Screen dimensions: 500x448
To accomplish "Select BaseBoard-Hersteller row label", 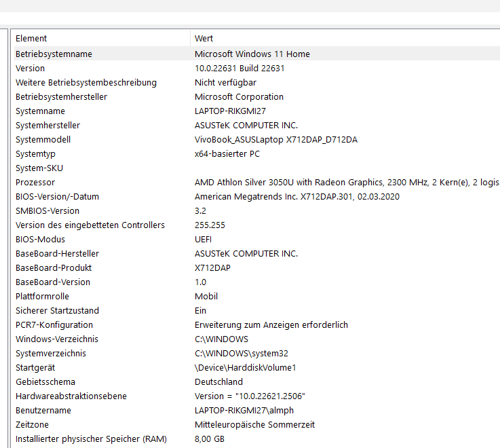I will click(x=58, y=254).
